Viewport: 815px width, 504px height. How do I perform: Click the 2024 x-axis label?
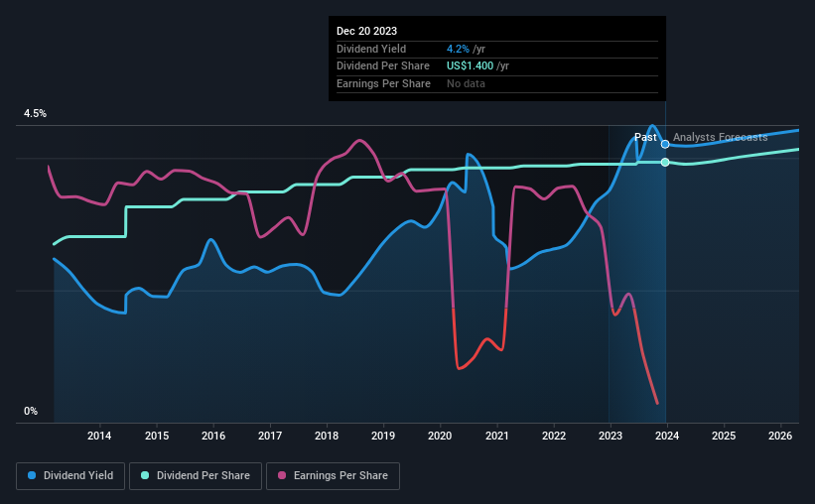(x=667, y=436)
